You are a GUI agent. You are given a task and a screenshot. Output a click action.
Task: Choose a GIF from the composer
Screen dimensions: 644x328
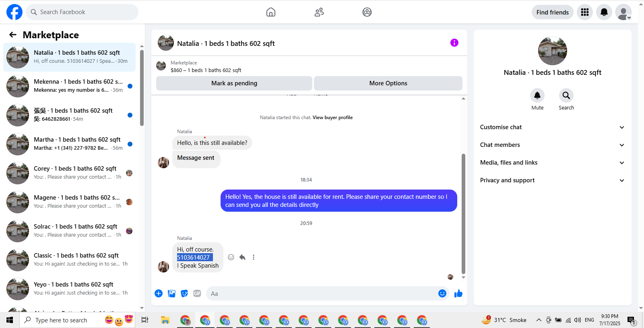click(x=197, y=293)
